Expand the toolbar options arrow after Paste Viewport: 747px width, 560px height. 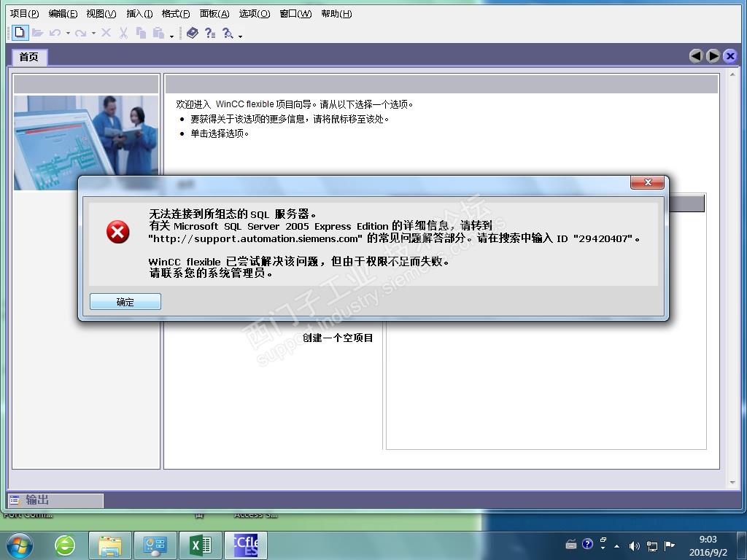pyautogui.click(x=171, y=36)
